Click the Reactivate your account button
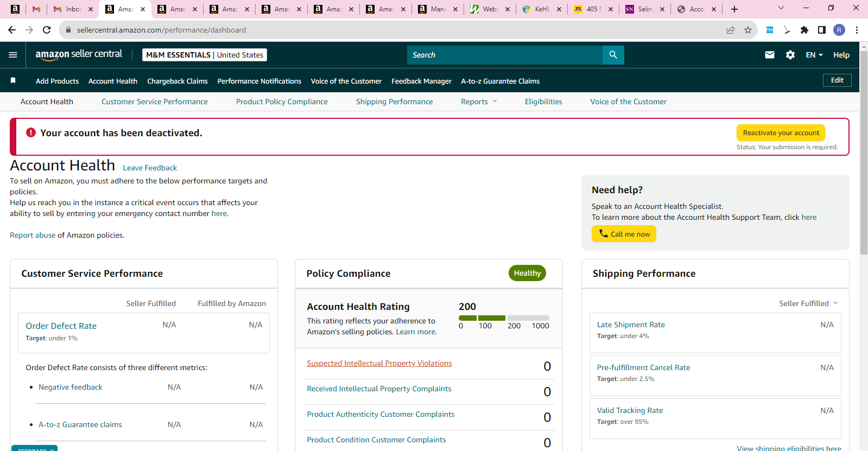Image resolution: width=868 pixels, height=451 pixels. [781, 132]
